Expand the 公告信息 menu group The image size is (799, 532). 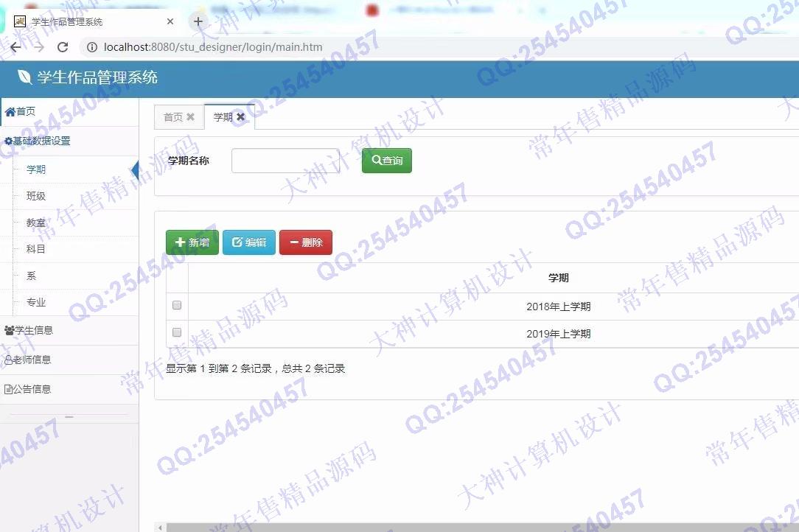(69, 389)
